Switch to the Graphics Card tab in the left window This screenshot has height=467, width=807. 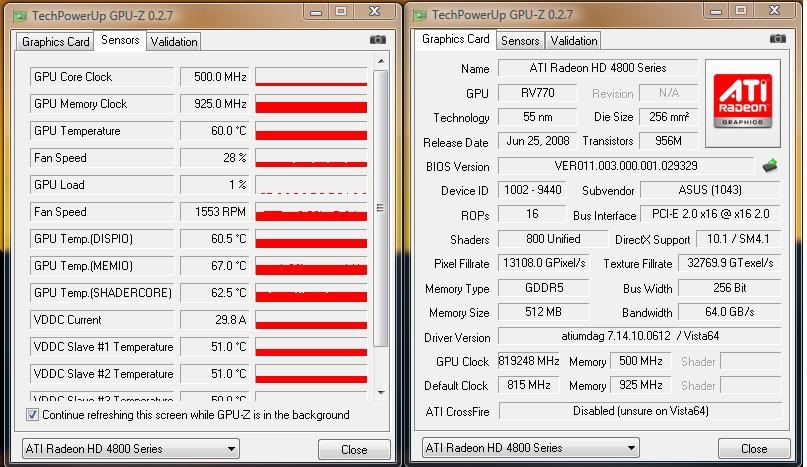click(x=56, y=42)
